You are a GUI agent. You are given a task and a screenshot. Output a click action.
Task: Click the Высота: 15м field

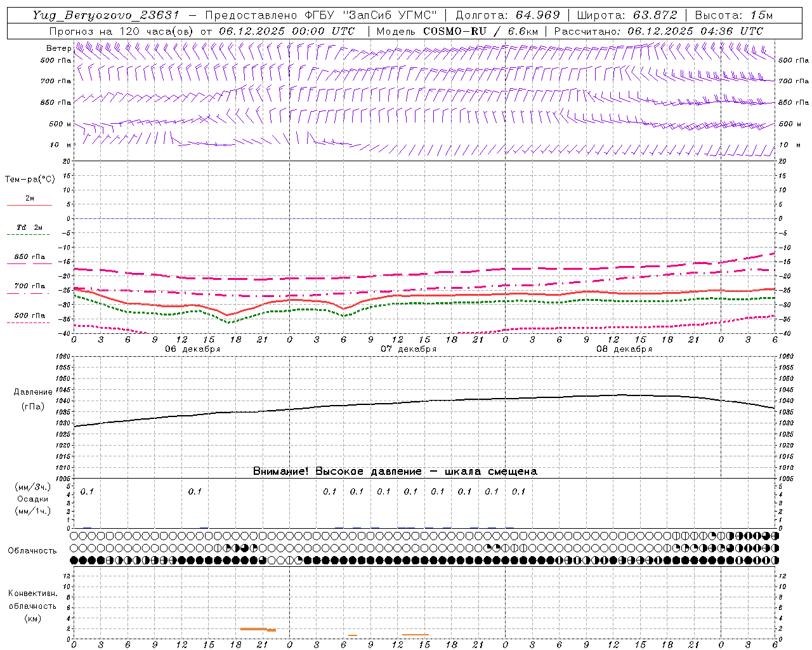[734, 15]
